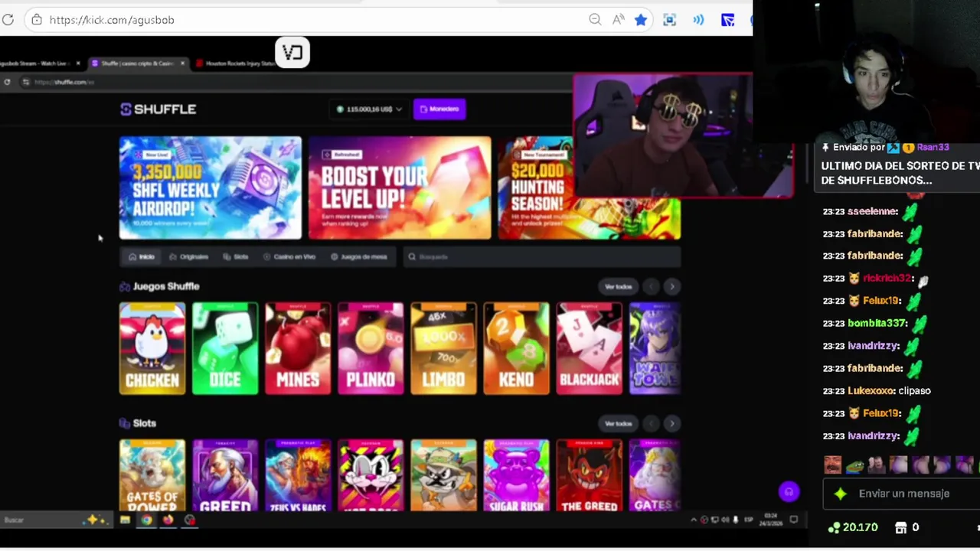Open The Greed red devil slot
The width and height of the screenshot is (980, 551).
pos(590,475)
